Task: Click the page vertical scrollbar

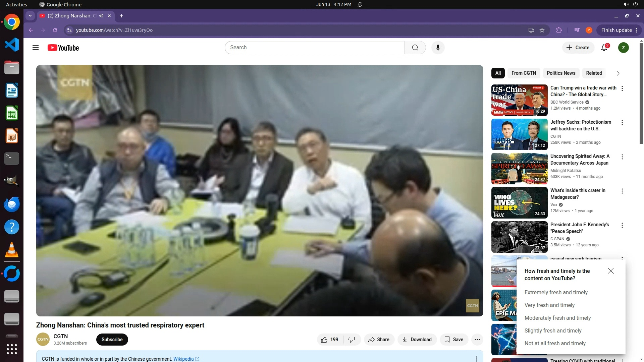Action: 641,94
